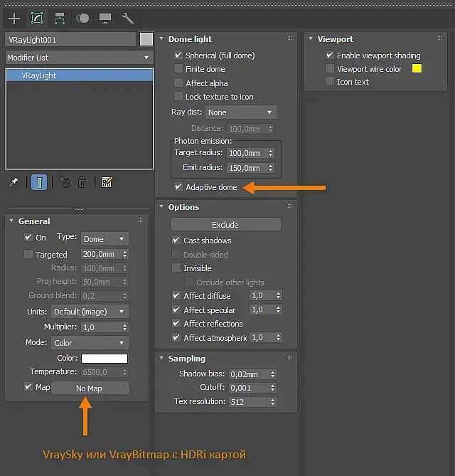Toggle Spherical (full dome) checkbox
This screenshot has width=455, height=476.
click(x=178, y=55)
